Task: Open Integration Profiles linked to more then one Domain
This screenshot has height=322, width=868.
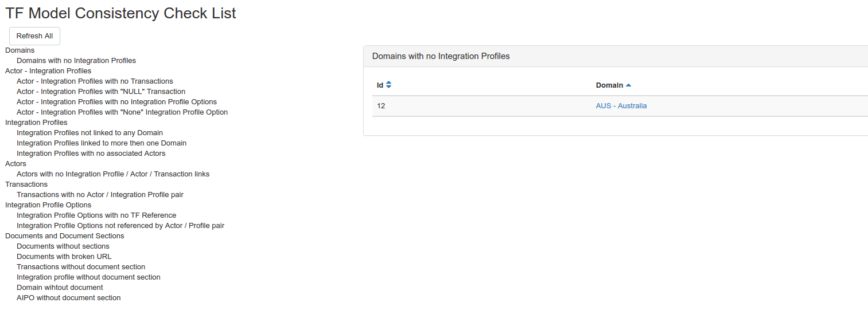Action: pos(102,143)
